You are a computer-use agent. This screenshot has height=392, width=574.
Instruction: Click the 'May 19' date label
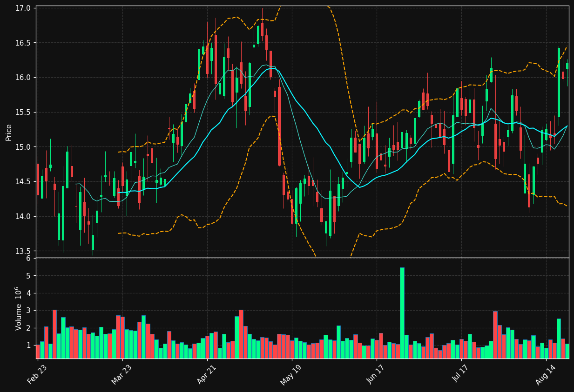click(x=291, y=375)
